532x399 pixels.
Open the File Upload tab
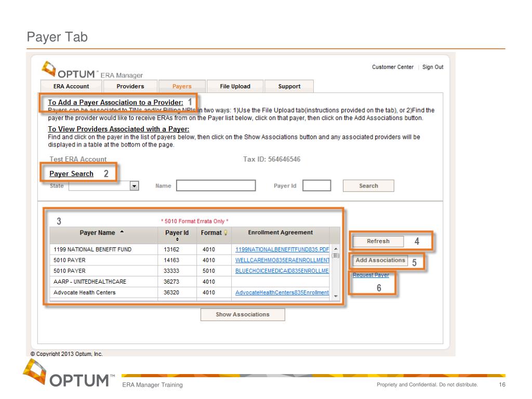pos(235,86)
